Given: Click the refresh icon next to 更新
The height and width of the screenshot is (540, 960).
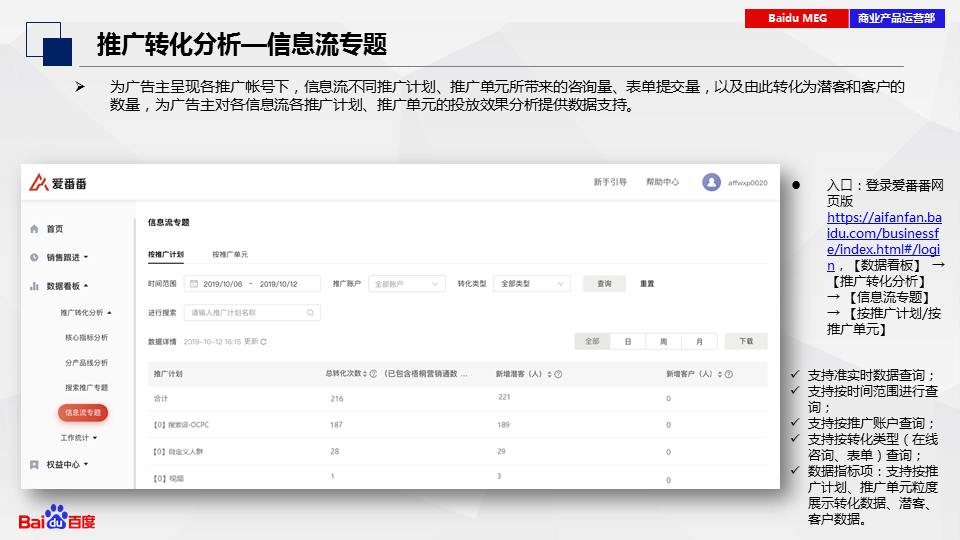Looking at the screenshot, I should [264, 341].
